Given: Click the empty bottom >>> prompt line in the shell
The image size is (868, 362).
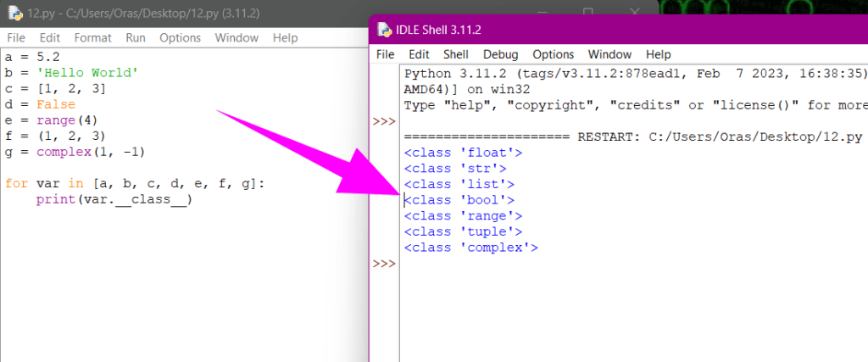Looking at the screenshot, I should (509, 265).
